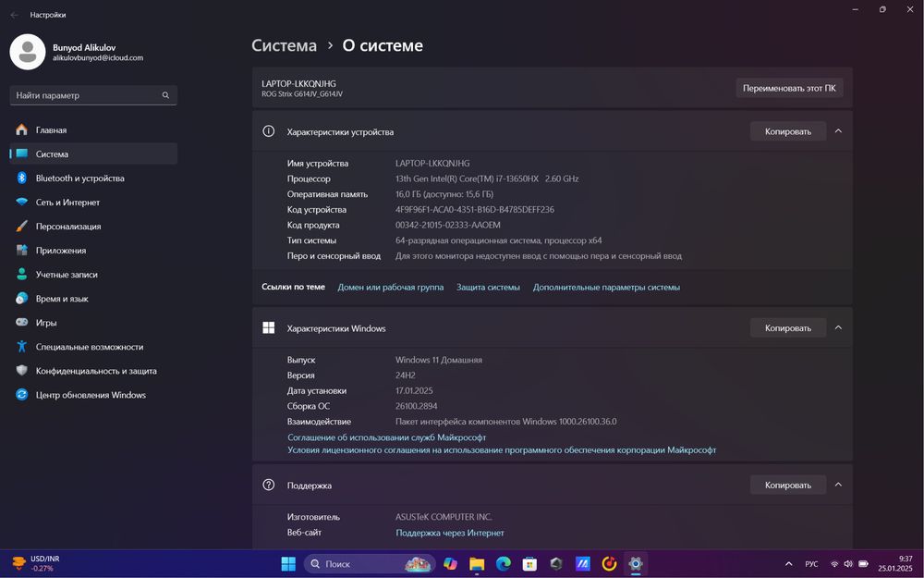Click the back arrow in Settings header
The width and height of the screenshot is (924, 578).
click(x=14, y=15)
